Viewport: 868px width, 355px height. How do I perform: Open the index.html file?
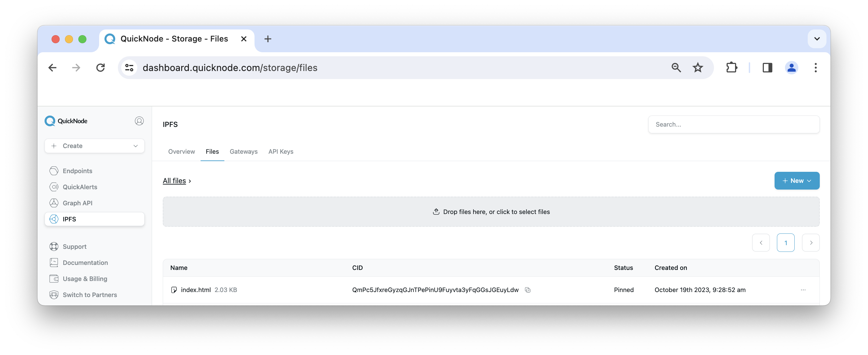196,290
